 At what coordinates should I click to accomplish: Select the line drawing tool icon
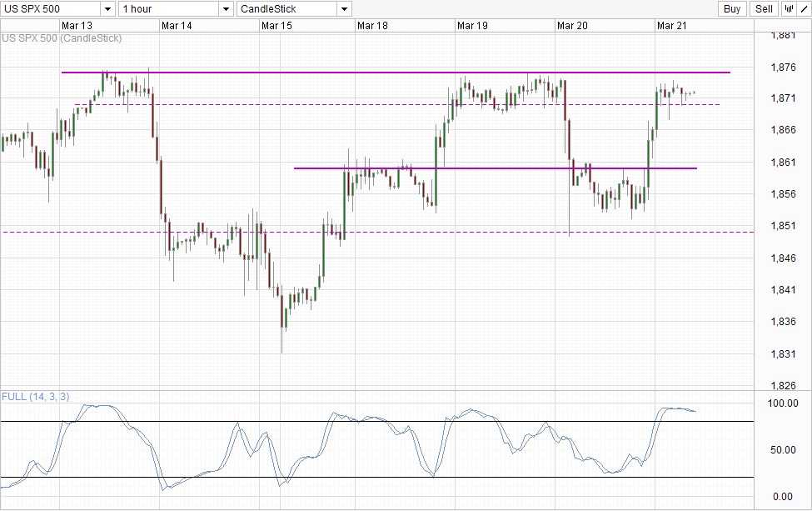click(x=805, y=9)
